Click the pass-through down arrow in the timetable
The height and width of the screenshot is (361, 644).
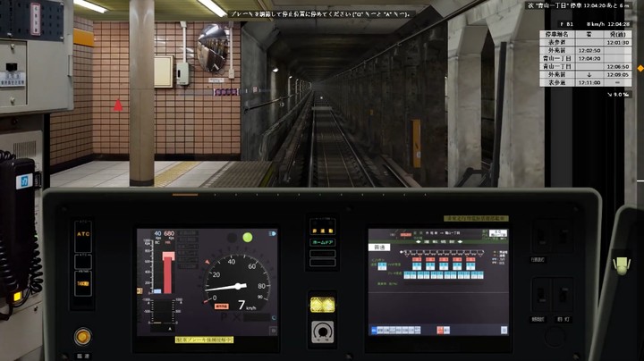tap(589, 75)
